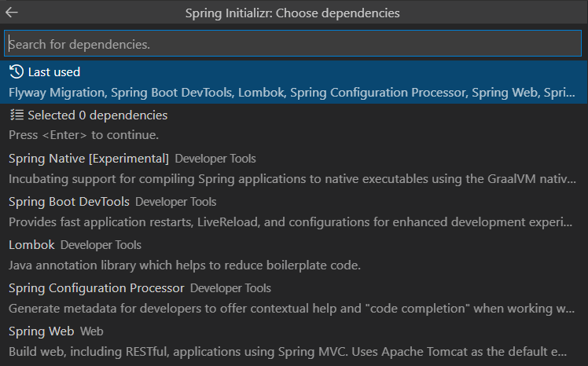The width and height of the screenshot is (588, 366).
Task: Select the Spring Configuration Processor dependency
Action: (97, 288)
